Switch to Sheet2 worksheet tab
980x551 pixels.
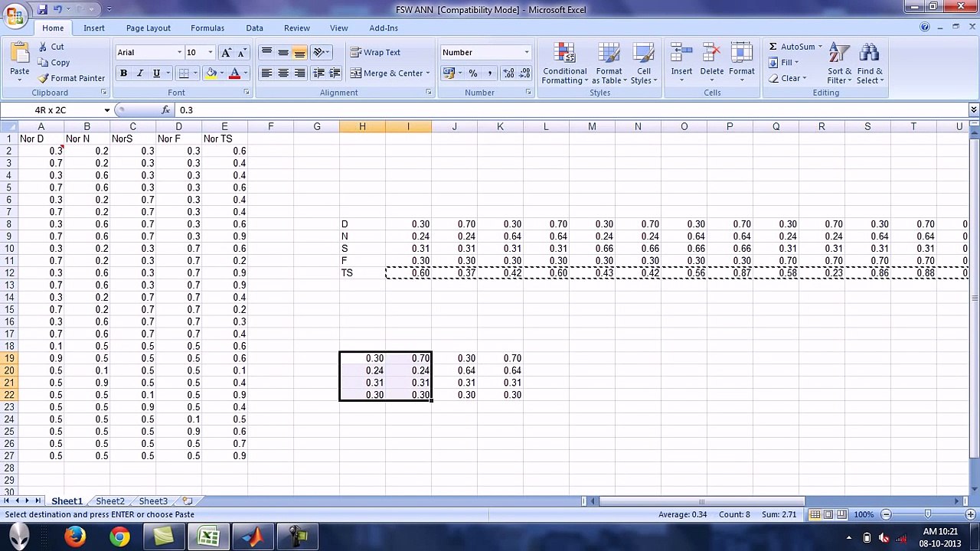click(x=110, y=501)
